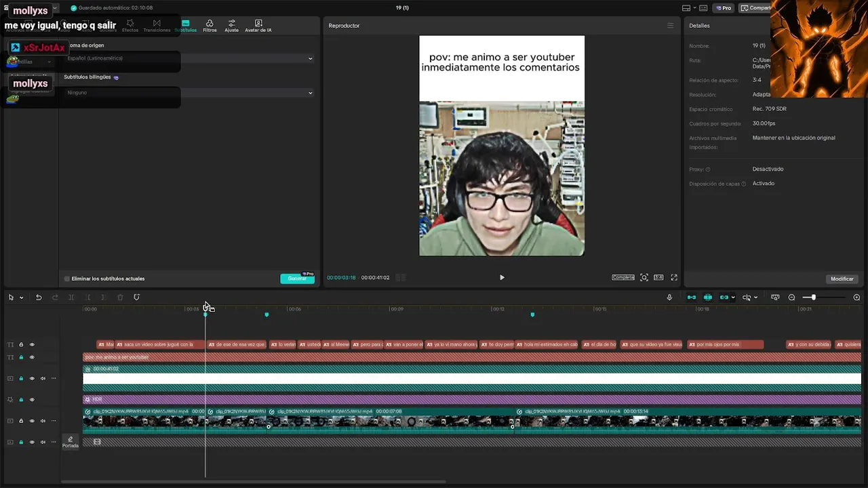
Task: Redo the last undone edit
Action: (55, 298)
